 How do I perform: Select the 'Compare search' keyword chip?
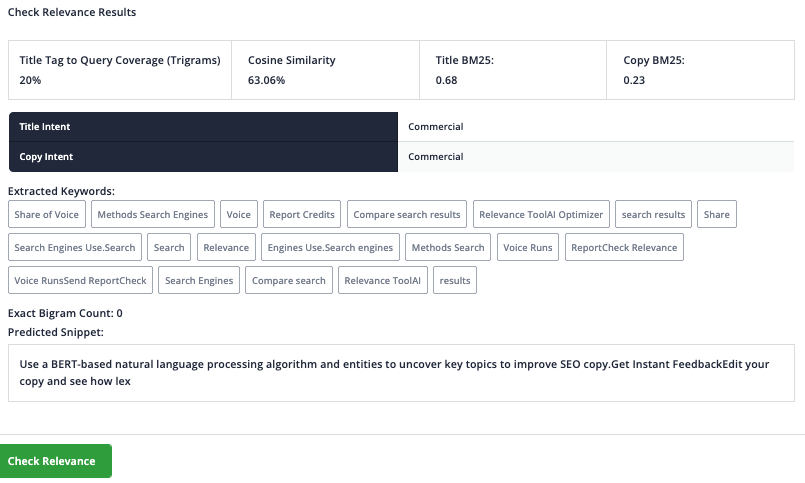tap(288, 280)
